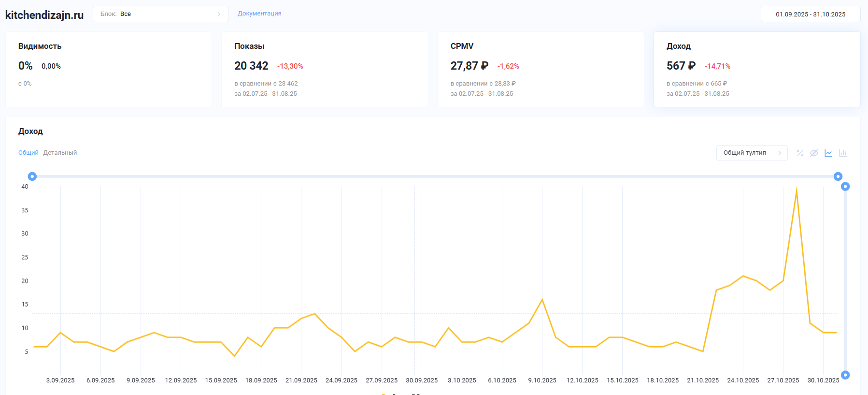Select the Видимость metric card

tap(109, 69)
